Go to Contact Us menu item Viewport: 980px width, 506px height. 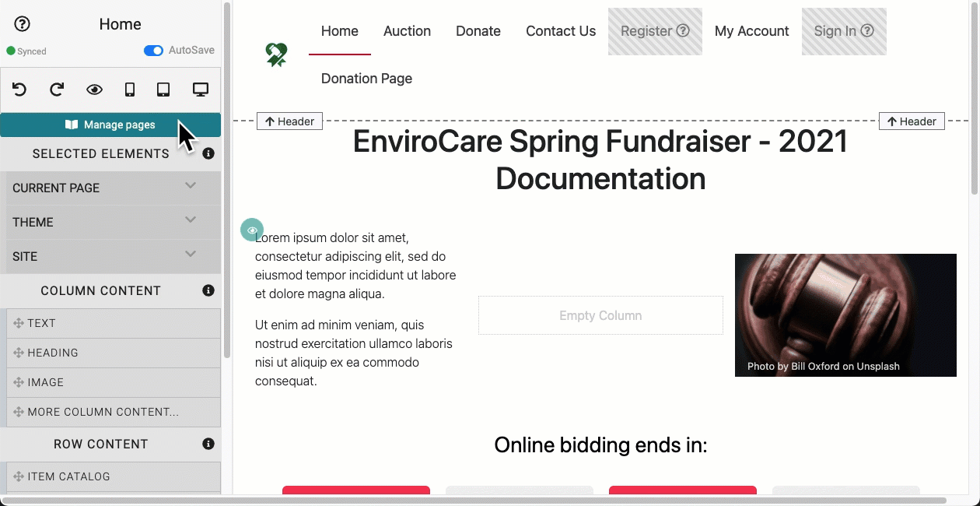(561, 31)
